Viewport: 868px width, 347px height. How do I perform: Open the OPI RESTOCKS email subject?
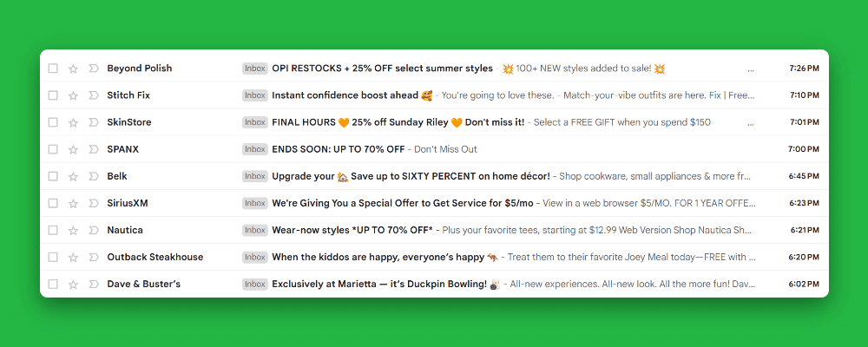[382, 69]
